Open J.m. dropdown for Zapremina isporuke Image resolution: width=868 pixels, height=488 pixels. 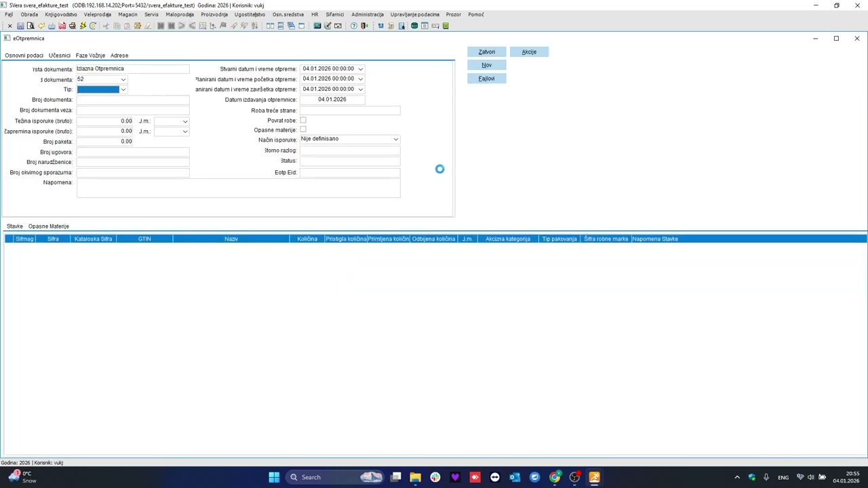click(x=185, y=131)
